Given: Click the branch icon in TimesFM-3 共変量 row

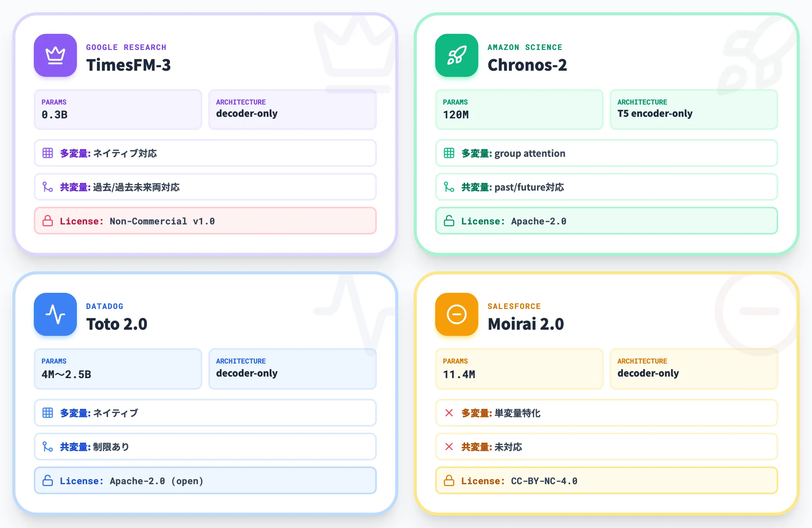Looking at the screenshot, I should [48, 187].
